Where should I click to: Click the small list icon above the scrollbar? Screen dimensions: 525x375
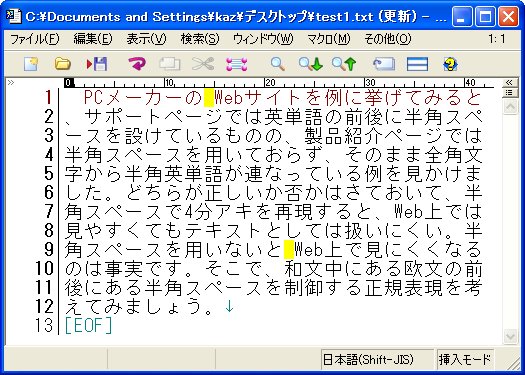pos(510,92)
